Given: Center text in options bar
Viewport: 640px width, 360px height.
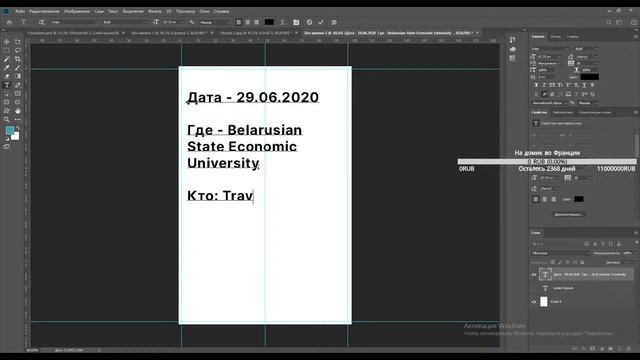Looking at the screenshot, I should coord(248,22).
